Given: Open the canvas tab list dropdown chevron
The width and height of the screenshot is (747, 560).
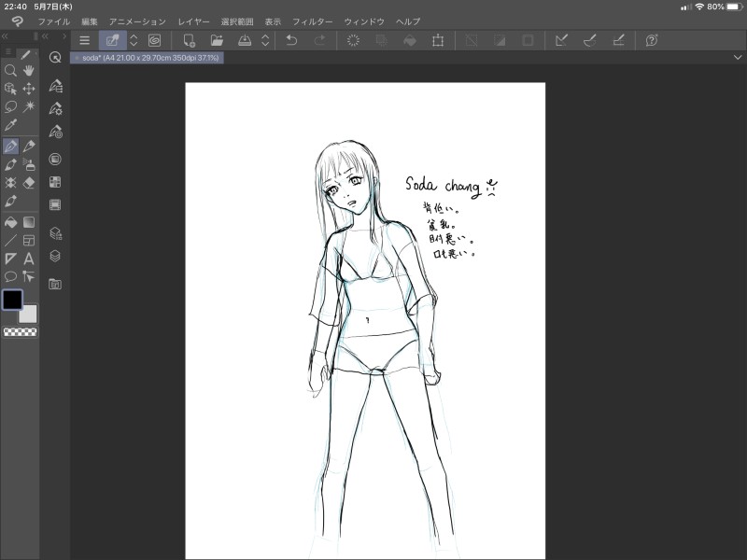Looking at the screenshot, I should (738, 58).
